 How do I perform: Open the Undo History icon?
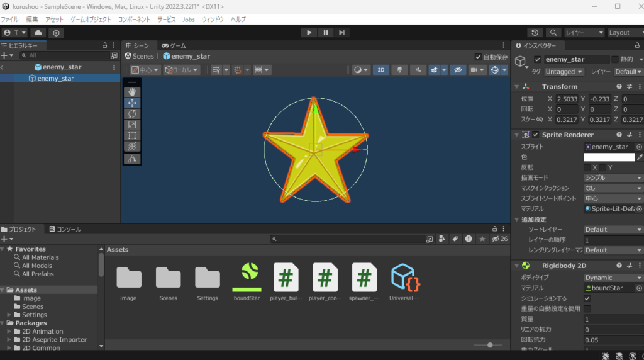[x=535, y=33]
